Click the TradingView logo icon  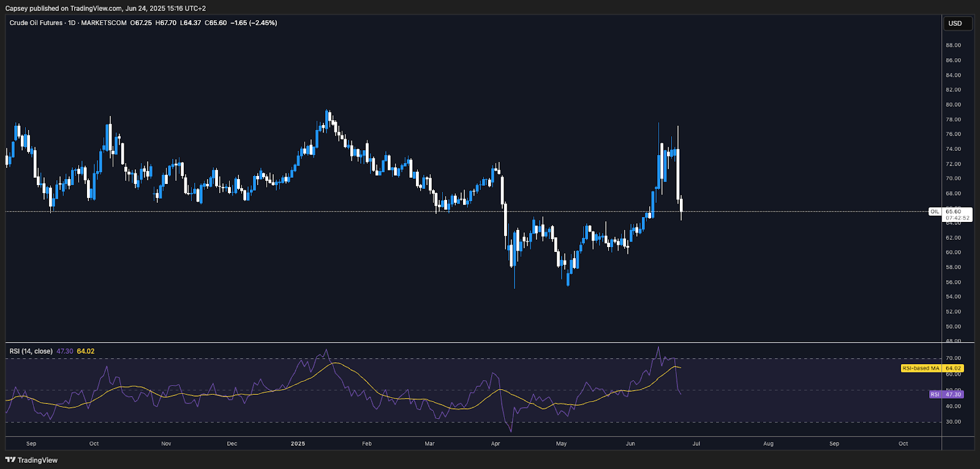pos(10,460)
